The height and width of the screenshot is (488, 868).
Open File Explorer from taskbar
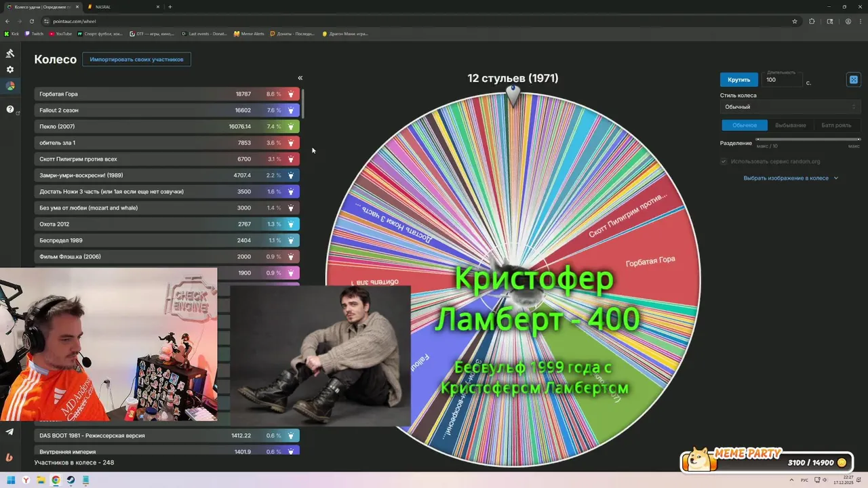coord(41,480)
